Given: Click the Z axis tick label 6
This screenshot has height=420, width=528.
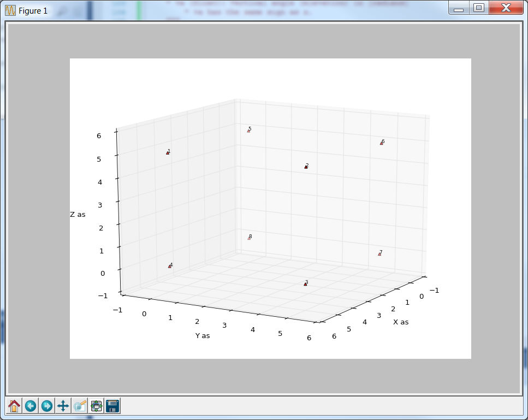Looking at the screenshot, I should tap(99, 136).
